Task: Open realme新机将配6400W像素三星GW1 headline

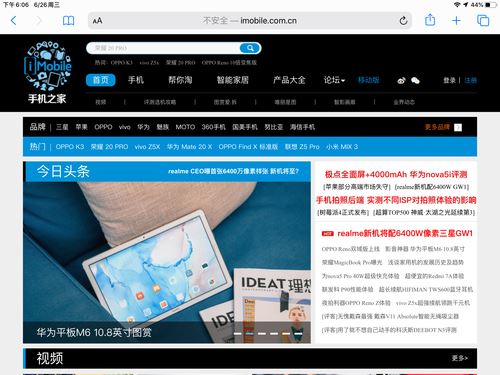Action: click(405, 233)
